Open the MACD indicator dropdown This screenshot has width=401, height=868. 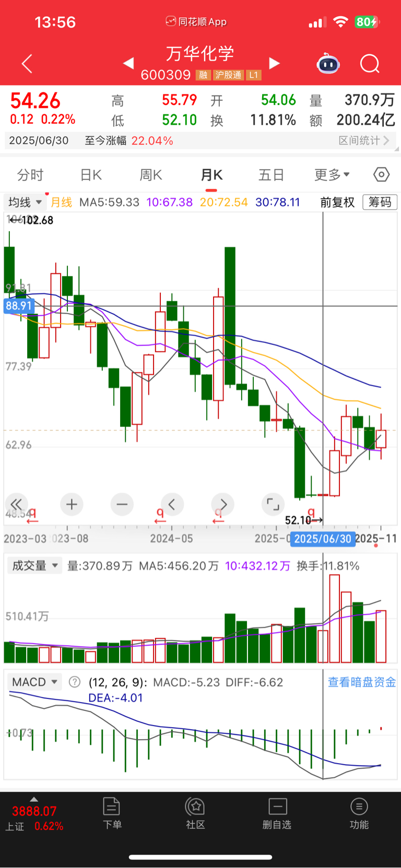[34, 682]
